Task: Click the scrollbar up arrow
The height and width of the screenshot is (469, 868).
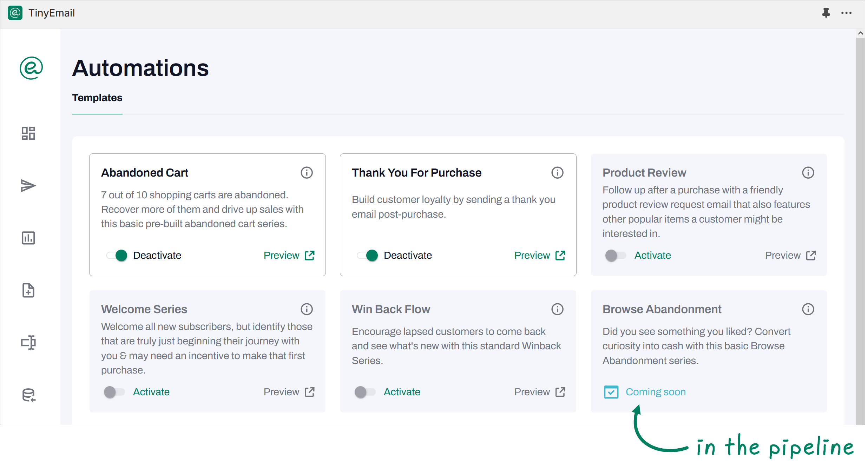Action: point(860,33)
